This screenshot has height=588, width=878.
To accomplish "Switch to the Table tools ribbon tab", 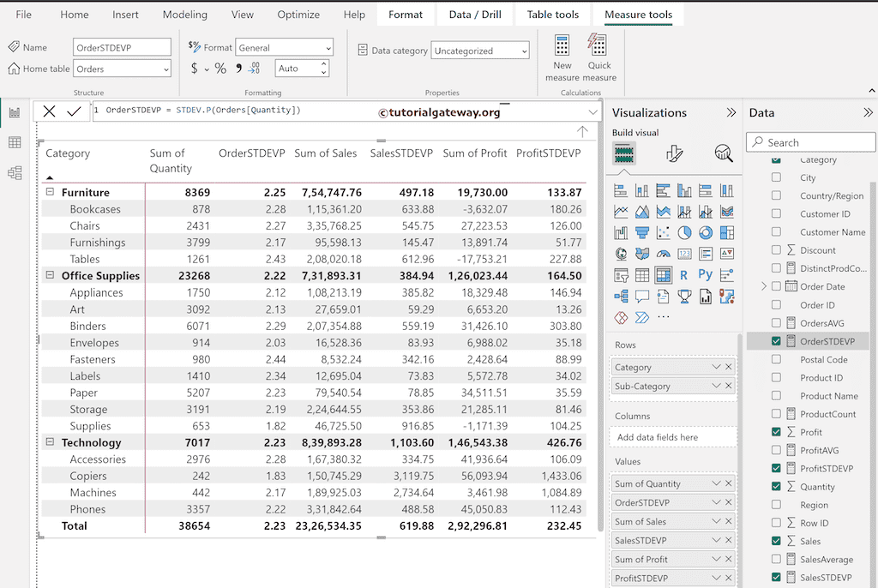I will tap(552, 14).
